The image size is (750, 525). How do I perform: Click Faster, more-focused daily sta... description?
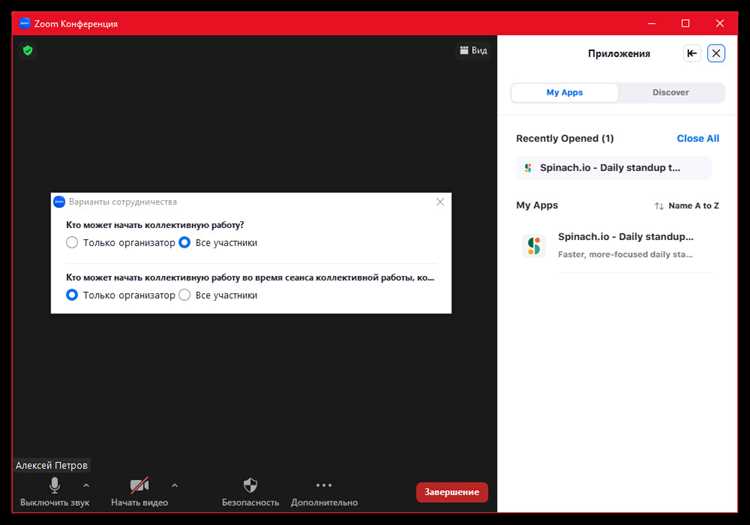pos(625,254)
